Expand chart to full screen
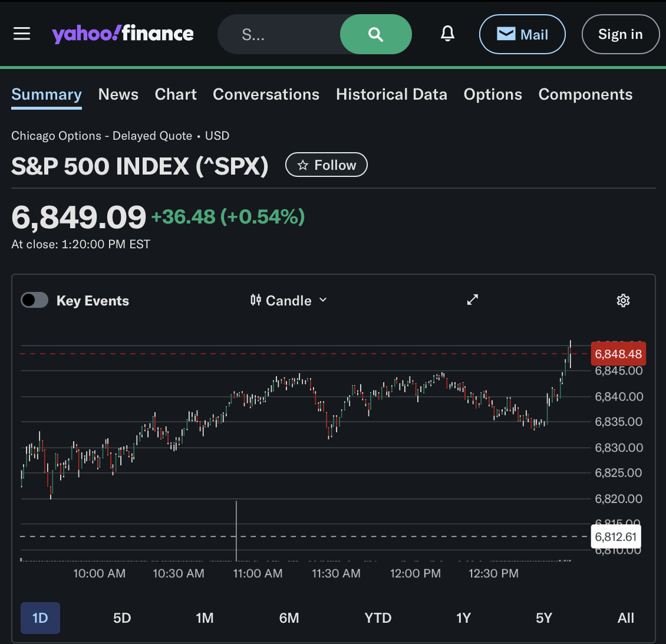The height and width of the screenshot is (644, 666). pyautogui.click(x=472, y=300)
